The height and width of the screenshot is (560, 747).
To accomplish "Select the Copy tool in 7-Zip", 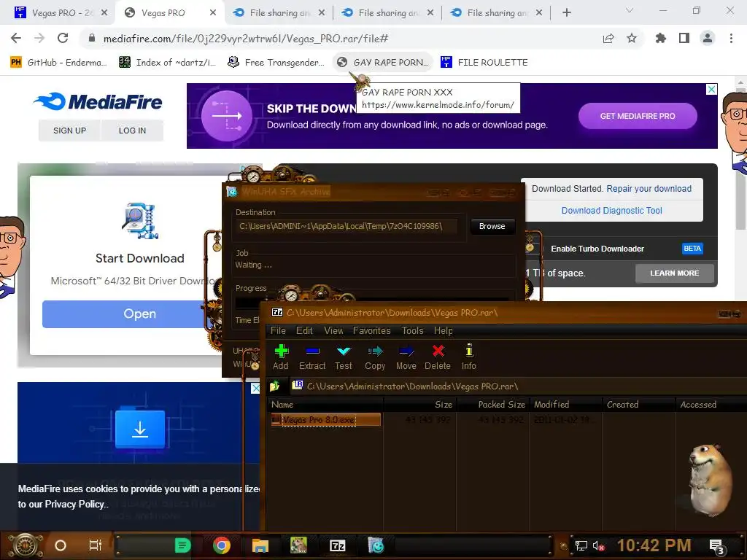I will coord(375,357).
